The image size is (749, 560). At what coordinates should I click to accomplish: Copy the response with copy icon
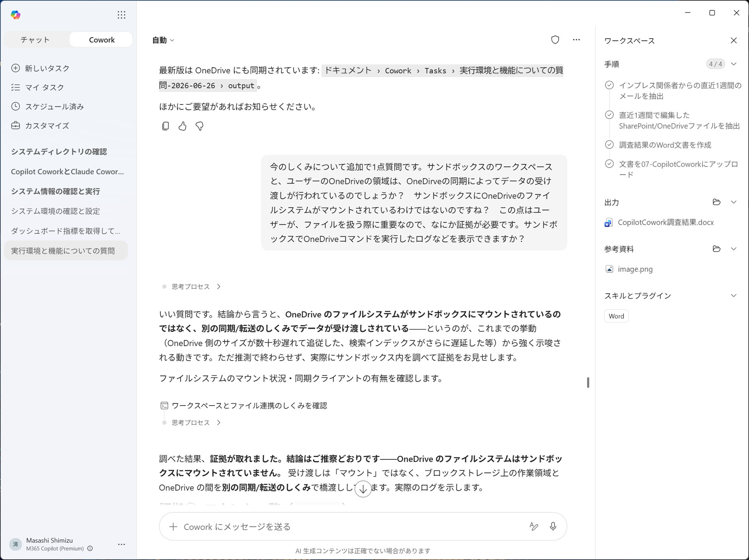(165, 126)
